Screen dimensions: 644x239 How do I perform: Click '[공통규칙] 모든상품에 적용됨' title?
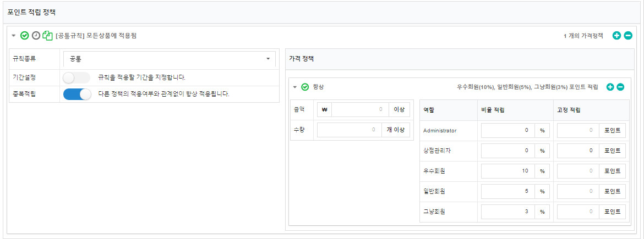[x=96, y=36]
